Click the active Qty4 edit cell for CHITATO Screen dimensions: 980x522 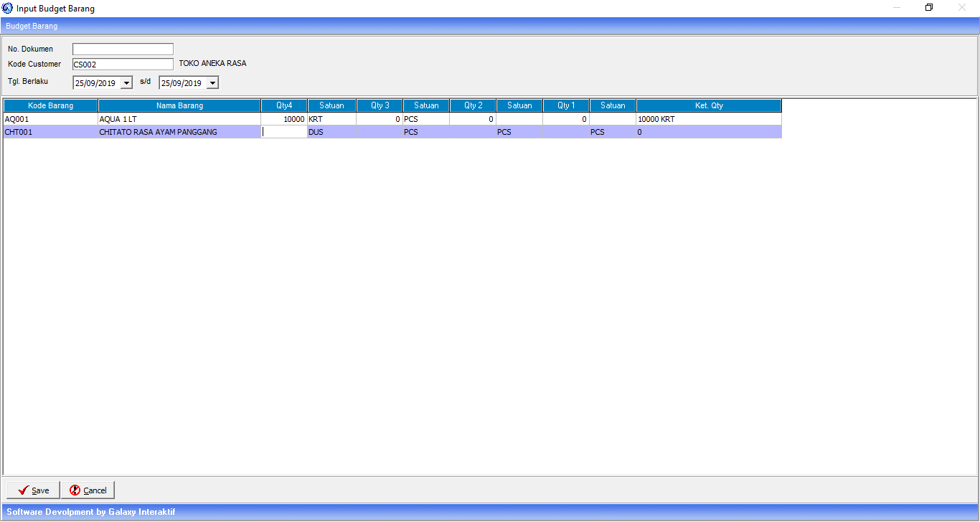284,132
